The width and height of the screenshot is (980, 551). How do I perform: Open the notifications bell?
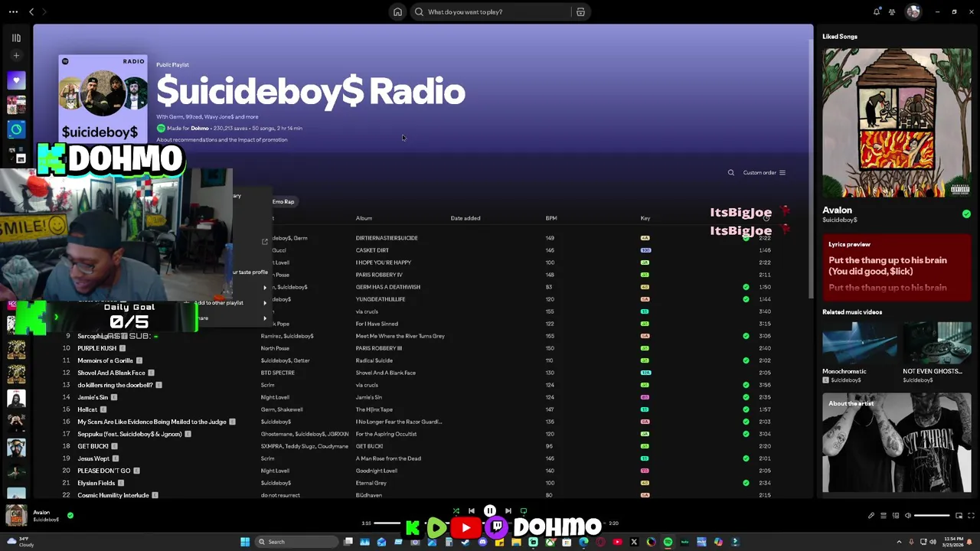coord(877,11)
